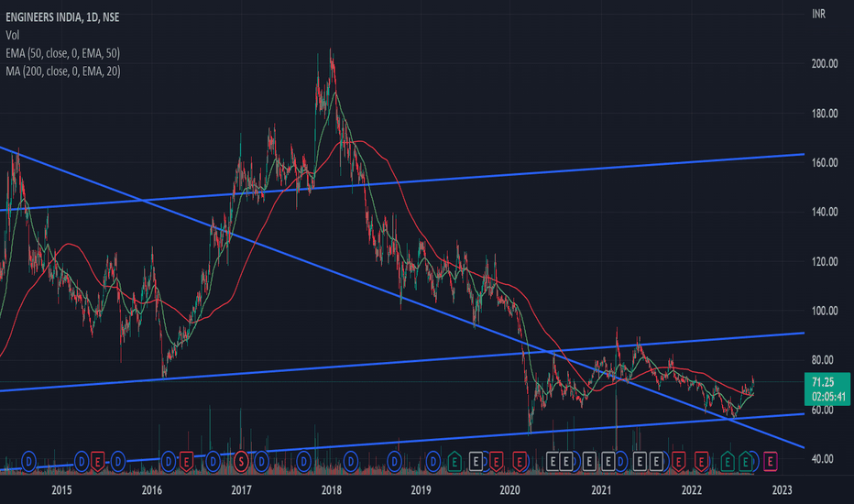Select the EMA (50, close, 0, EMA, 50) legend

coord(62,53)
